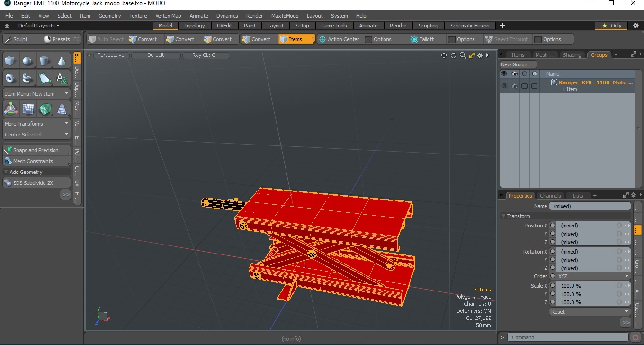This screenshot has width=644, height=345.
Task: Click the Rotation Z stepper arrows
Action: (x=627, y=268)
